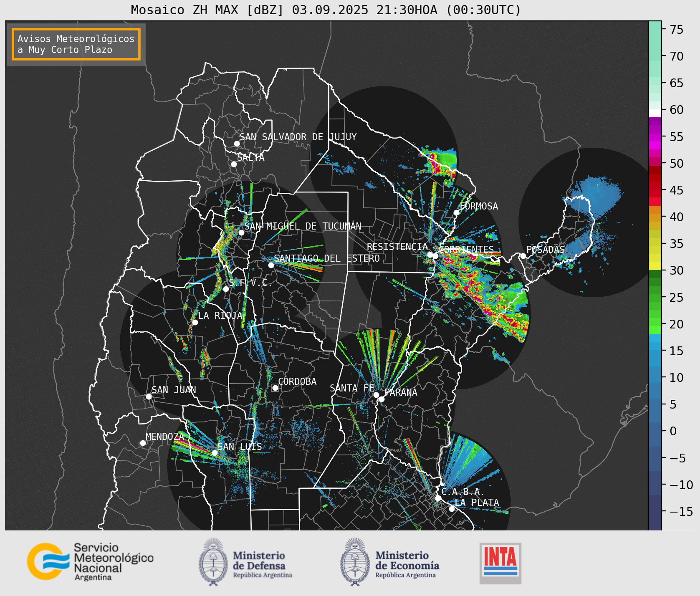Click the MENDOZA map label

pyautogui.click(x=165, y=437)
